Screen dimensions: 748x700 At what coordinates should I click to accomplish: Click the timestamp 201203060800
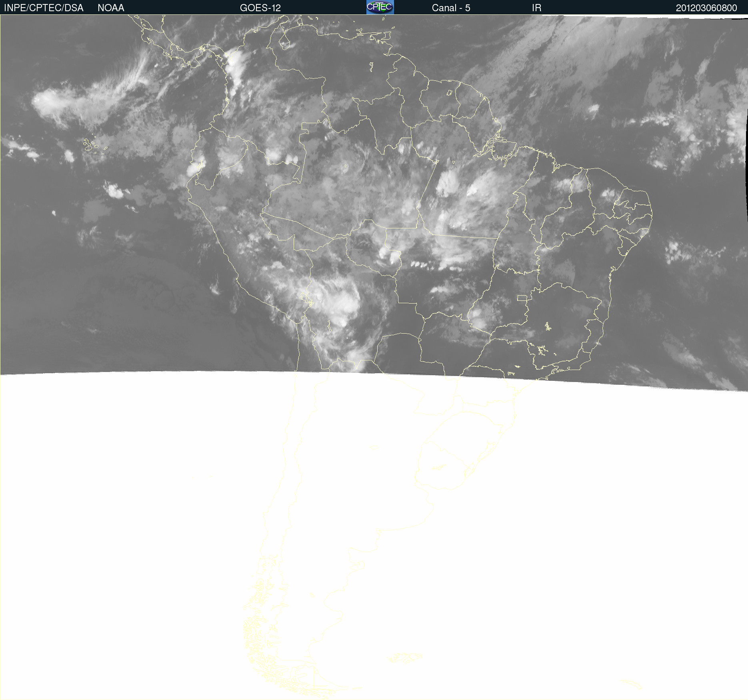click(x=706, y=8)
